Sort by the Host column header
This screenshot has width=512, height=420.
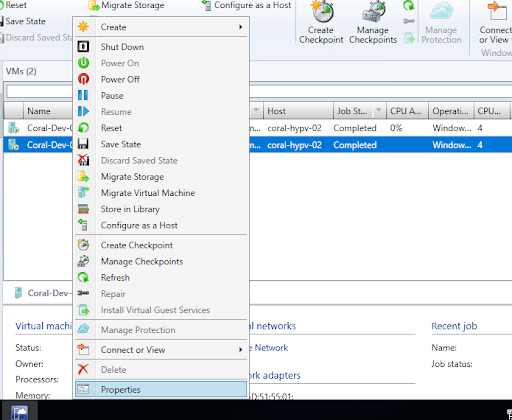click(x=298, y=111)
